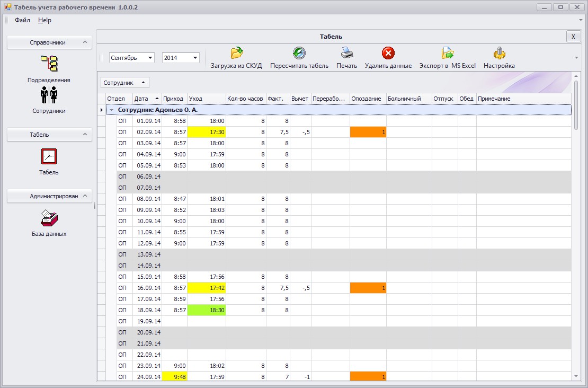Click departure time 18:03 on 09.09.14
Image resolution: width=588 pixels, height=388 pixels.
point(207,210)
